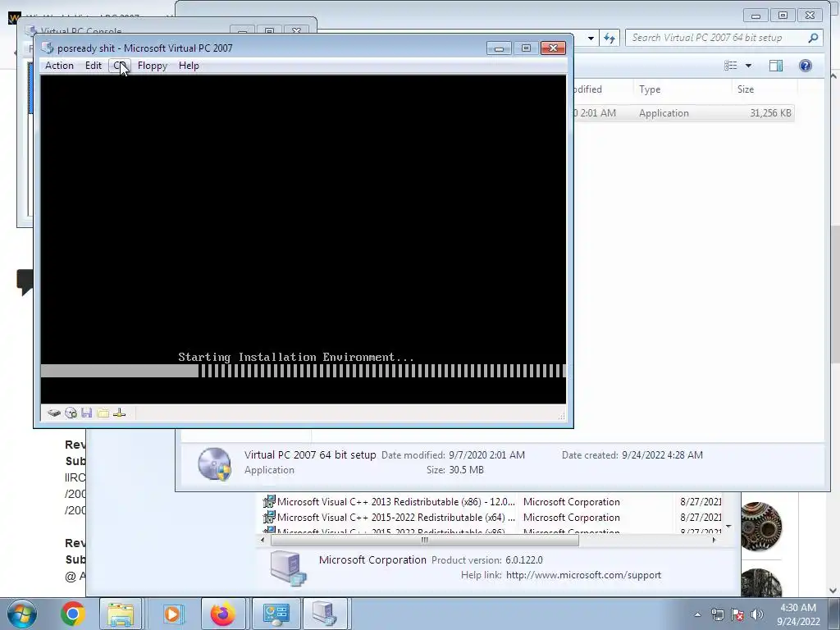
Task: Click the network adapter icon in status bar
Action: (120, 413)
